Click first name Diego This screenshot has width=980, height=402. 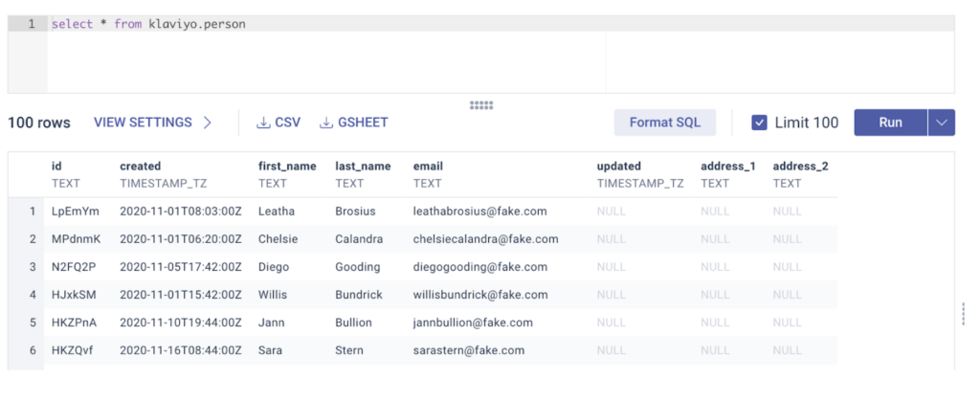[274, 267]
